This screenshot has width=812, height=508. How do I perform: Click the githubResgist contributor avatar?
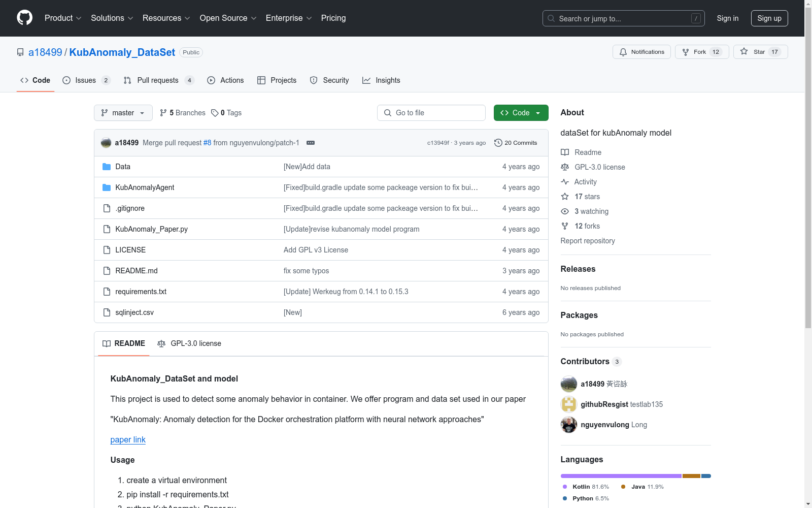tap(569, 404)
